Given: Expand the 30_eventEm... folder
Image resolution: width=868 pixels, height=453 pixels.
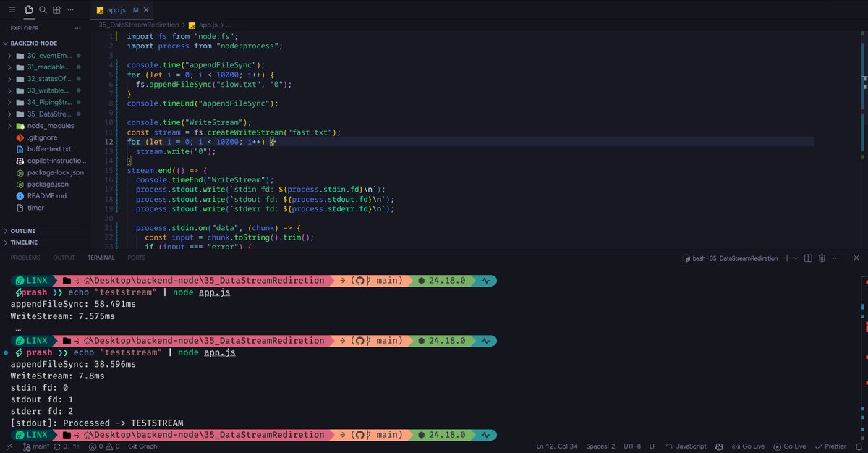Looking at the screenshot, I should click(x=48, y=55).
